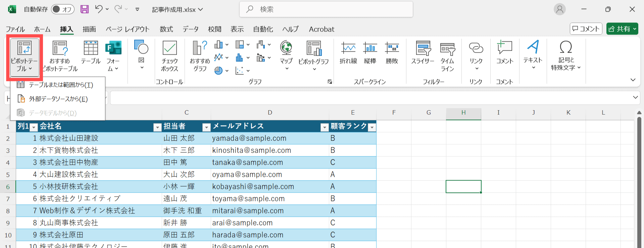Open the Charts group dialog launcher

click(330, 82)
